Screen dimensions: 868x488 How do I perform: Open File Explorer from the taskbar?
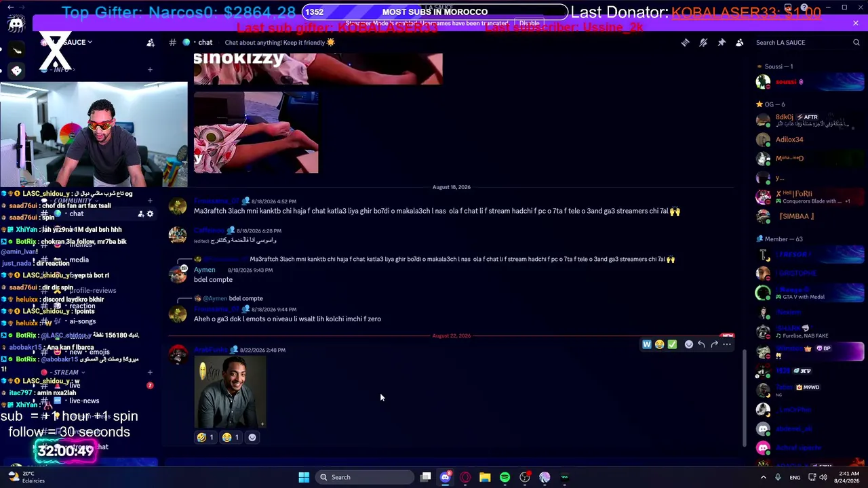point(485,477)
